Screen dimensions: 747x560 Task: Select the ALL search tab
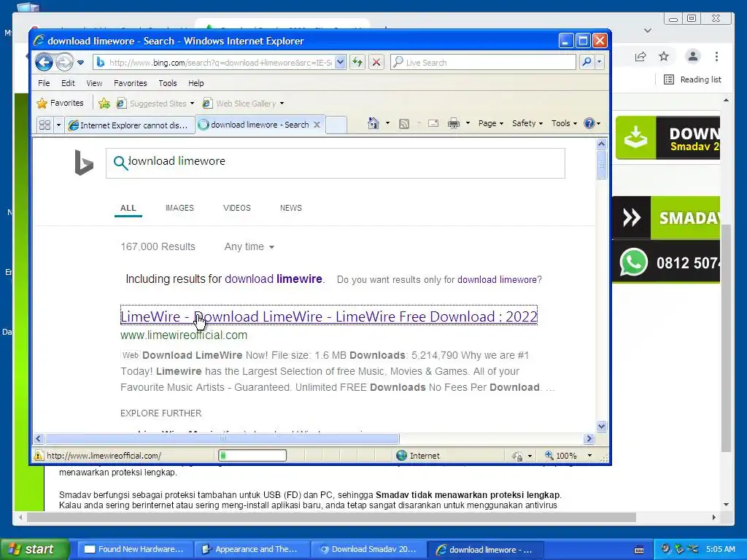tap(128, 208)
